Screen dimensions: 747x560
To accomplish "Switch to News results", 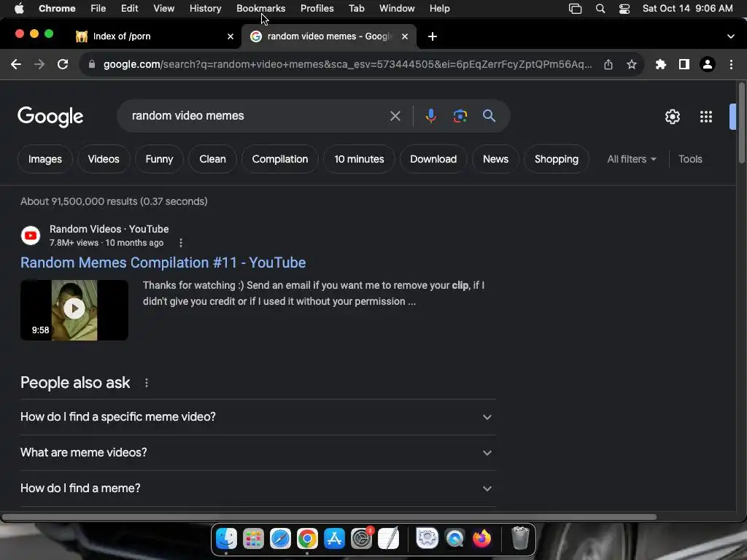I will click(495, 159).
